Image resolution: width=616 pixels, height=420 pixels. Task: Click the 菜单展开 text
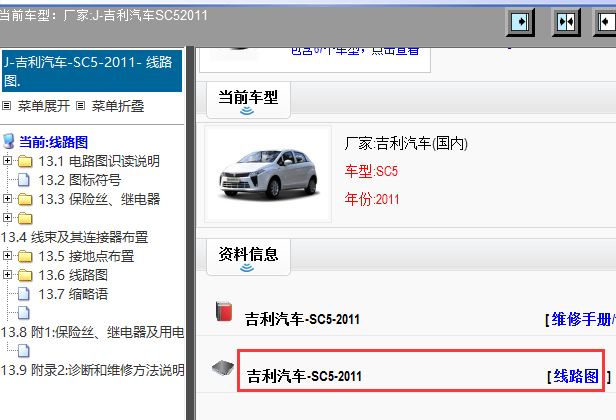pos(44,106)
